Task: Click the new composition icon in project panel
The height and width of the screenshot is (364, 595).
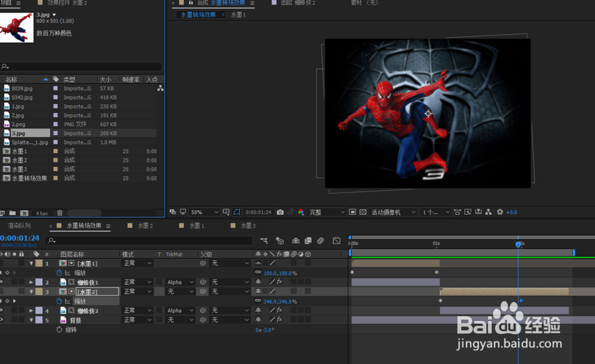Action: coord(24,213)
